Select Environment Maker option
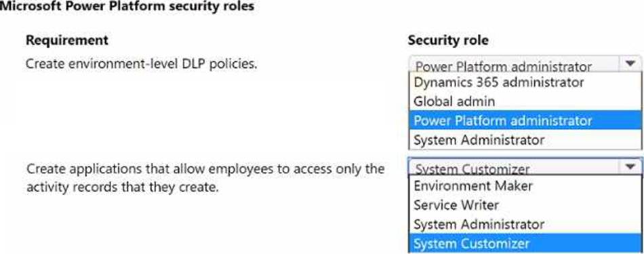 point(525,185)
